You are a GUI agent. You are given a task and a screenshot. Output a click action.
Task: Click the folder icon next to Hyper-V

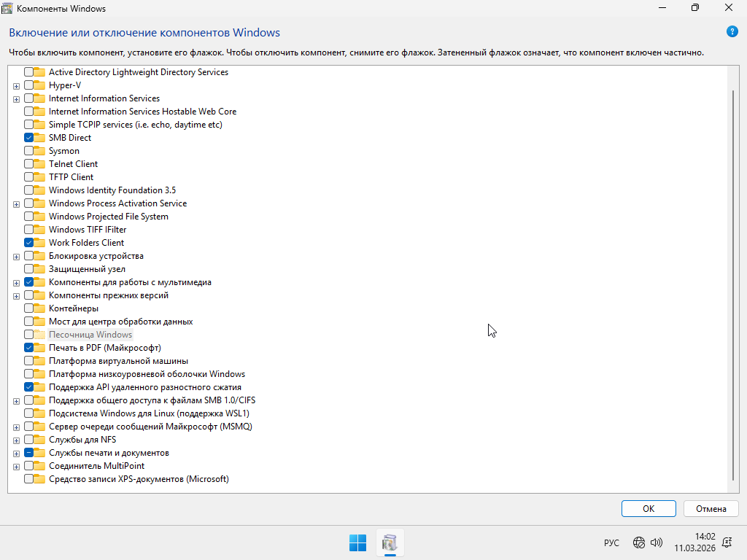tap(40, 85)
